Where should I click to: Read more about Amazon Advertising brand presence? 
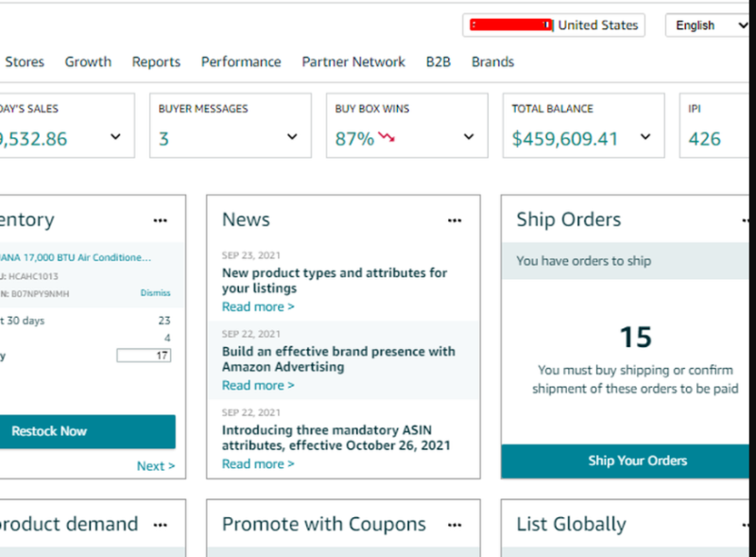(x=258, y=385)
